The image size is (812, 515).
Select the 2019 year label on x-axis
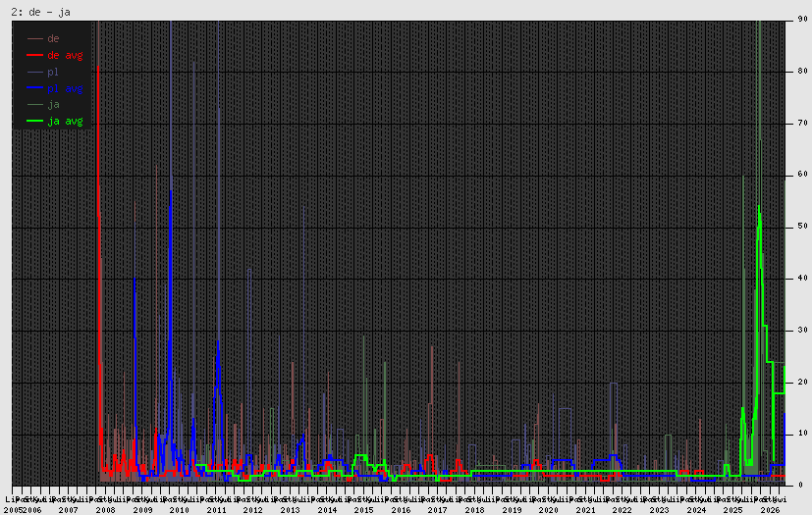click(x=512, y=510)
